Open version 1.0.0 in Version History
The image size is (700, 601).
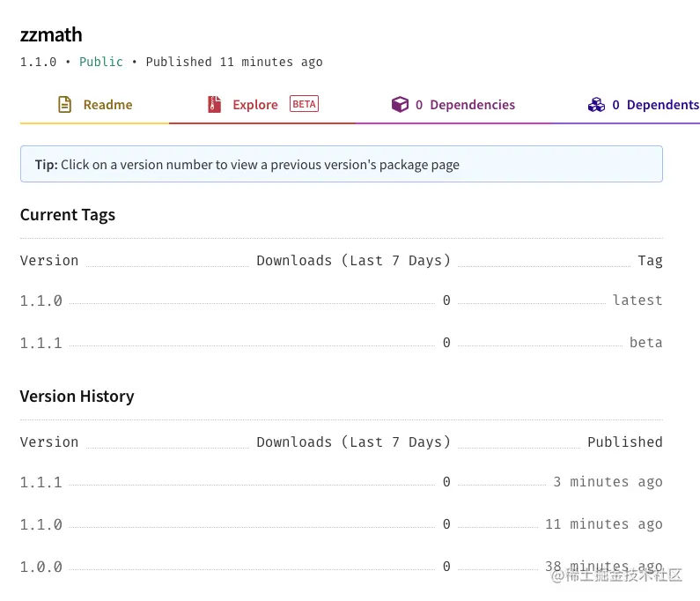tap(41, 567)
